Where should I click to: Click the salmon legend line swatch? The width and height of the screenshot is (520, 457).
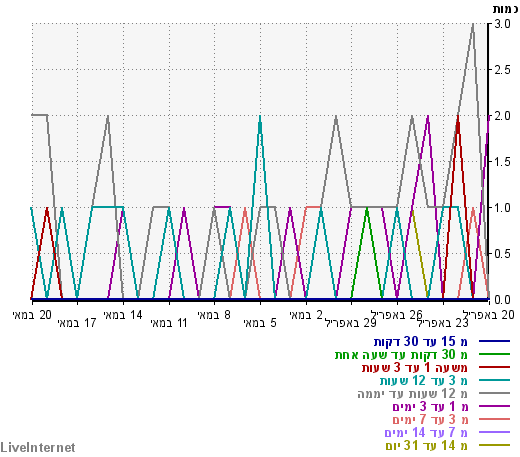(494, 419)
